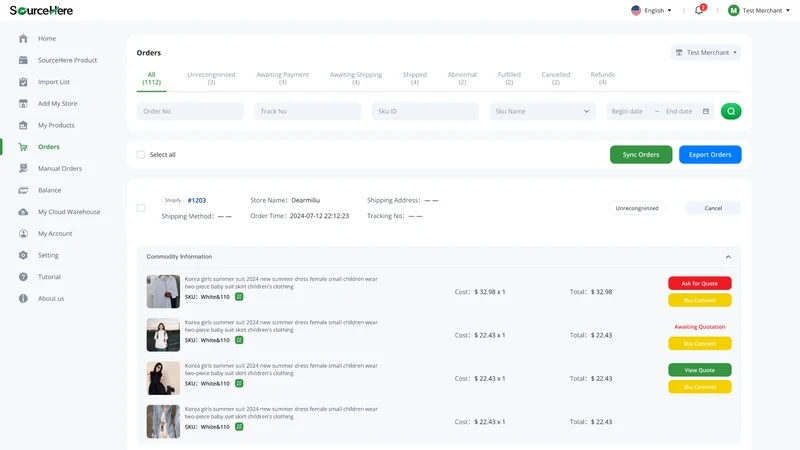Switch to the Abnormal (2) tab

point(462,78)
